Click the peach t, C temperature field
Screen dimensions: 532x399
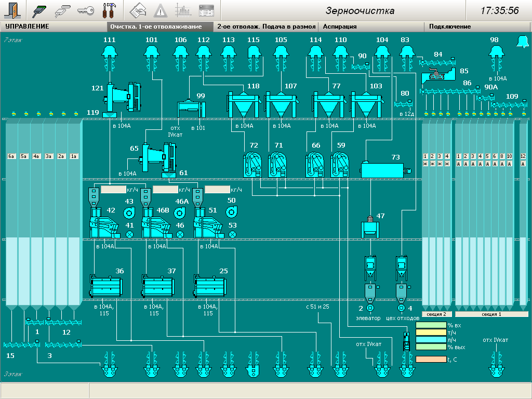coord(431,359)
